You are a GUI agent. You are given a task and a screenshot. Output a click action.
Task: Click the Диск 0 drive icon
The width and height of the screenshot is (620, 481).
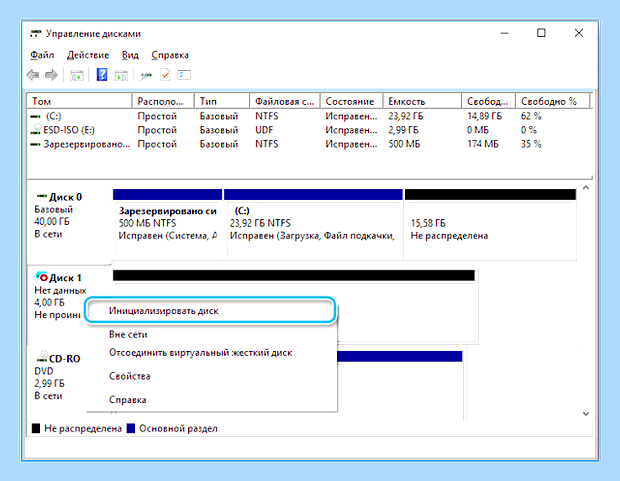(x=42, y=196)
